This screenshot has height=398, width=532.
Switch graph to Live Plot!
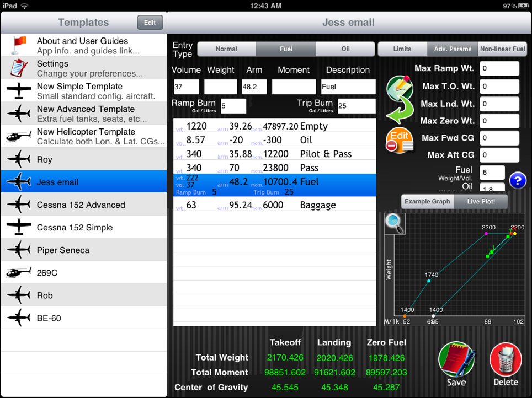click(481, 202)
